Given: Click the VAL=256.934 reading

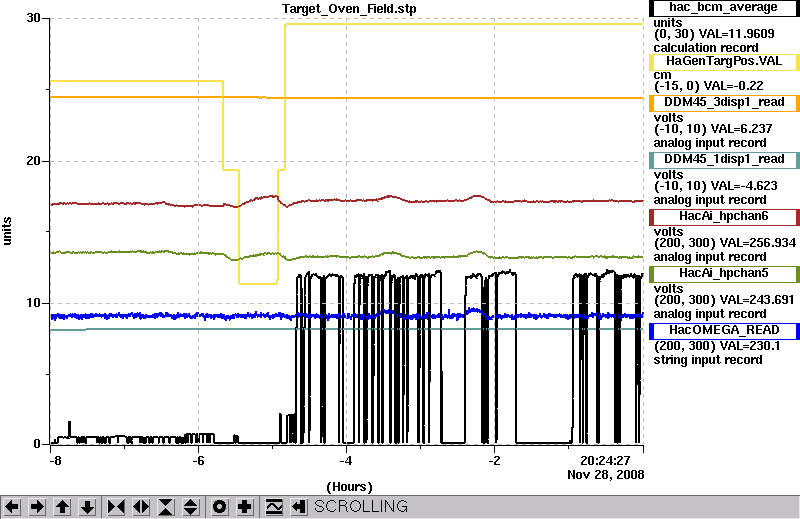Looking at the screenshot, I should pos(756,243).
